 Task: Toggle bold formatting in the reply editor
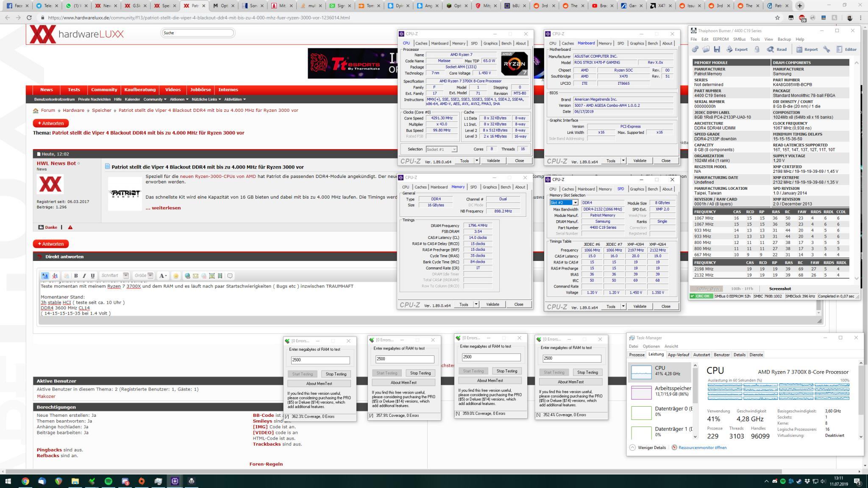pos(76,276)
